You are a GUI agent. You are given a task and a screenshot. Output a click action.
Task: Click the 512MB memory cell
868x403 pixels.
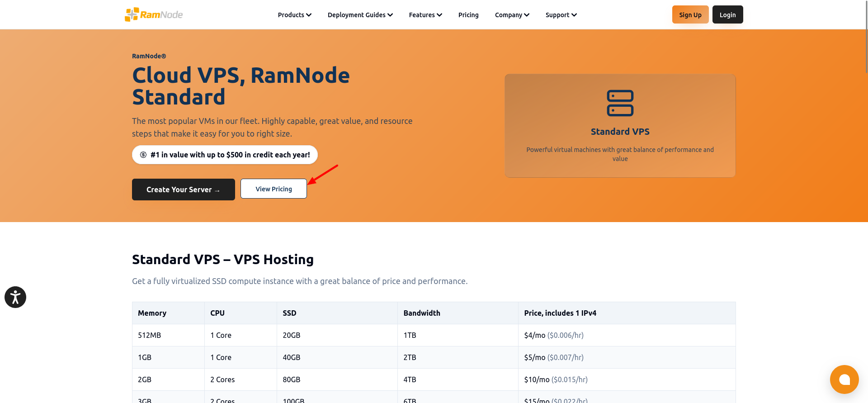point(168,335)
